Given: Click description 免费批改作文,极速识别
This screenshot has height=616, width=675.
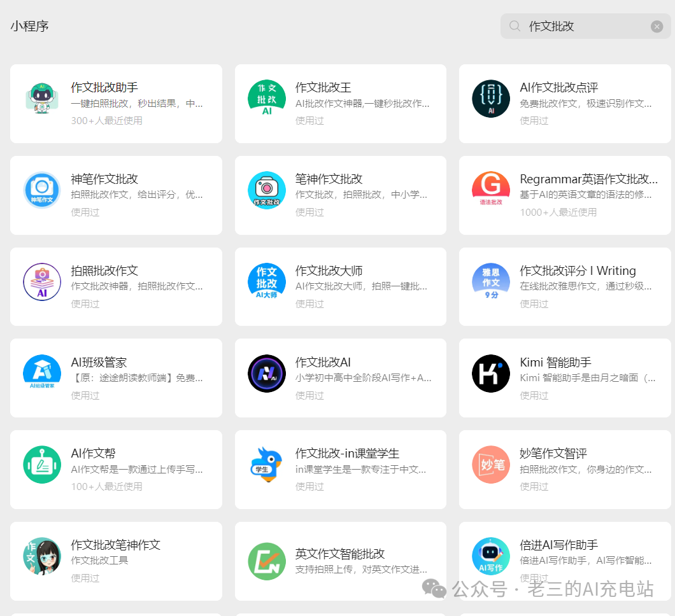Looking at the screenshot, I should coord(586,104).
